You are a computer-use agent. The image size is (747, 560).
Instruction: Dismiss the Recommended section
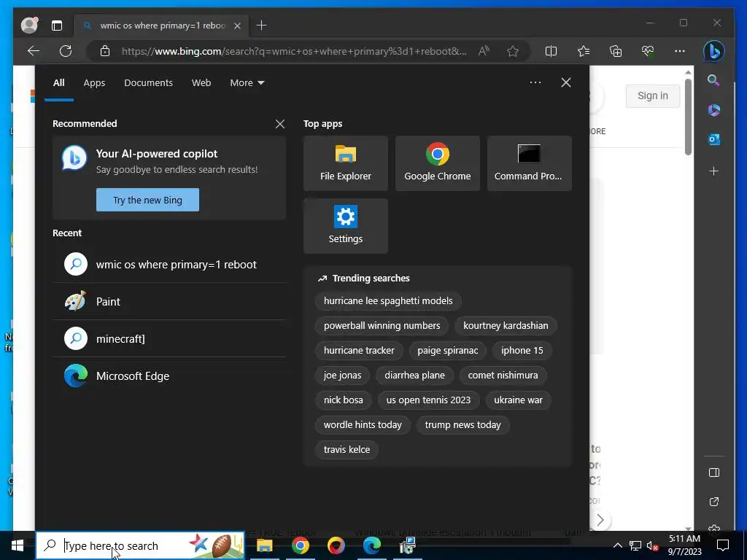279,124
